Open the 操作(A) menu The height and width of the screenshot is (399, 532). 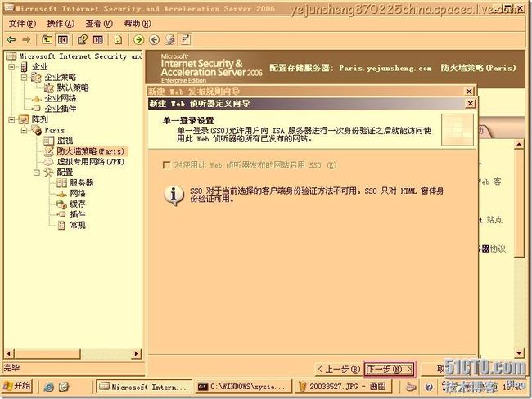click(x=61, y=24)
